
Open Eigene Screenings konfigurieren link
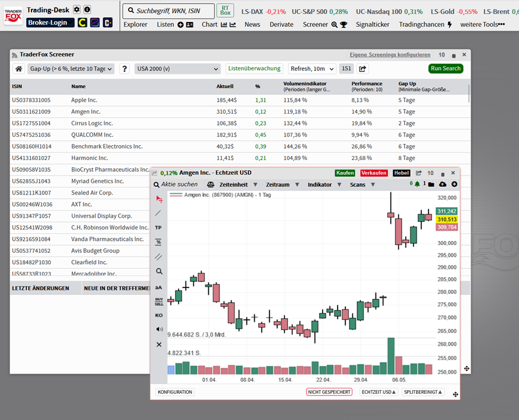[390, 55]
